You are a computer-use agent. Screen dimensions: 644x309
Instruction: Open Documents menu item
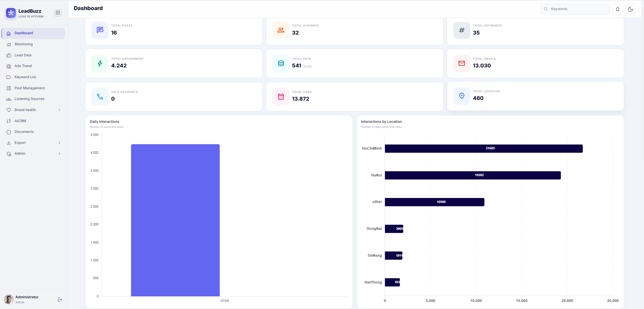tap(33, 132)
